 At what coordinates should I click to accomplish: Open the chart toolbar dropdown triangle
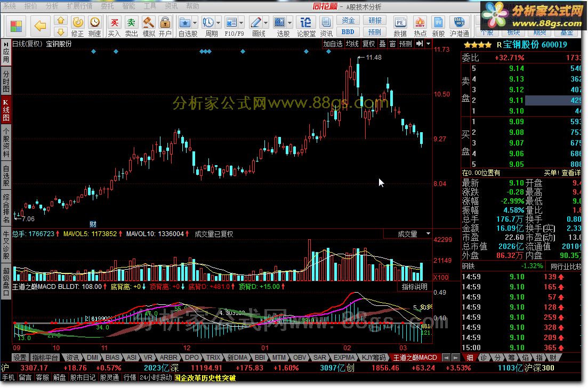428,44
